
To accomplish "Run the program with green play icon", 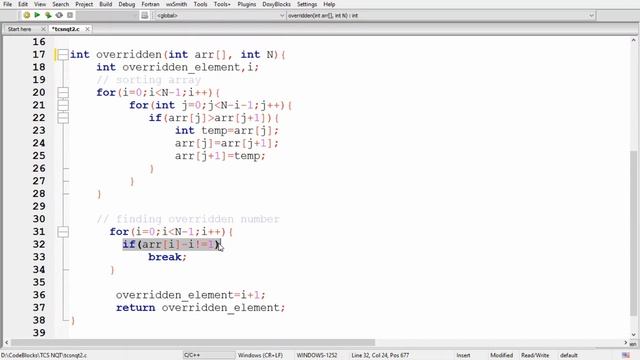I will [x=37, y=15].
